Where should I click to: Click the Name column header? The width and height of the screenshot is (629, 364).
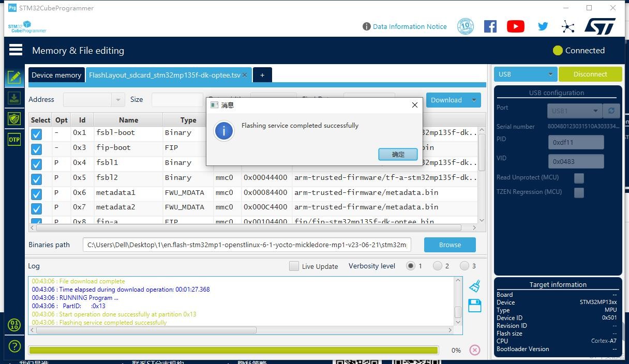(x=128, y=120)
